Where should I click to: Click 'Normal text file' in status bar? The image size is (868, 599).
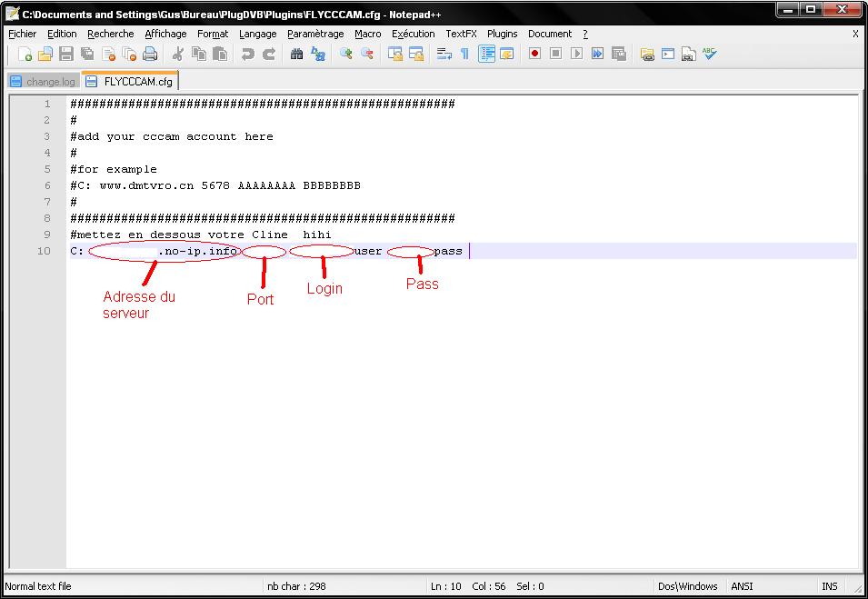click(38, 586)
